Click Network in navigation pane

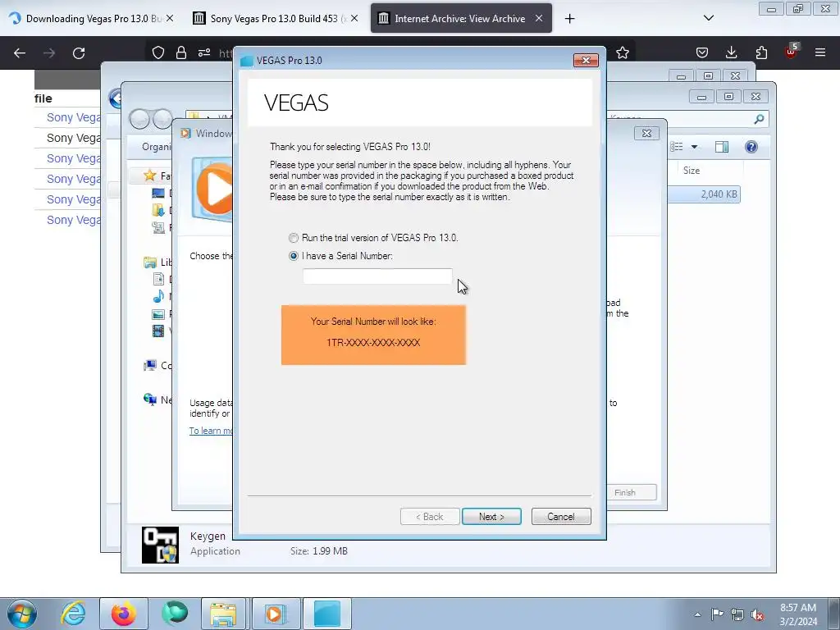pyautogui.click(x=157, y=399)
